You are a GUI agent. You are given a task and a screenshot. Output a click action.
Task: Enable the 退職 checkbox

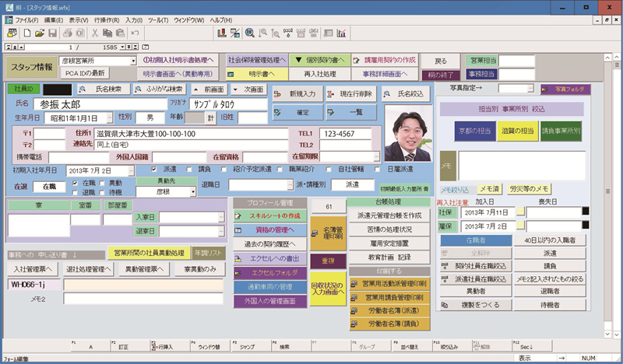click(75, 192)
